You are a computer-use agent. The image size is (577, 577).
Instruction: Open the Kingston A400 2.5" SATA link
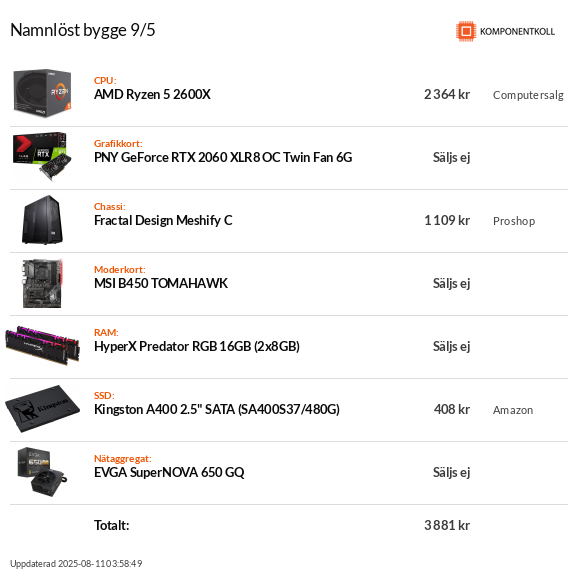point(217,410)
